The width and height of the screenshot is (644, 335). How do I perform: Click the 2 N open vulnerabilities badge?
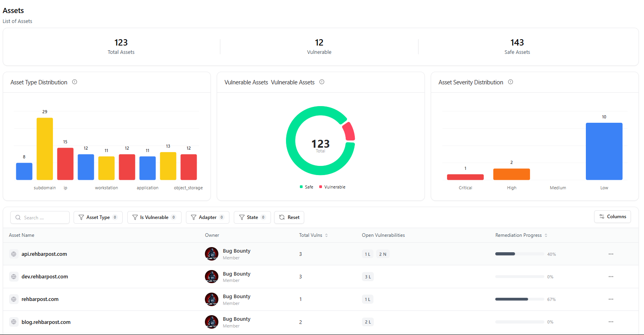(x=383, y=254)
